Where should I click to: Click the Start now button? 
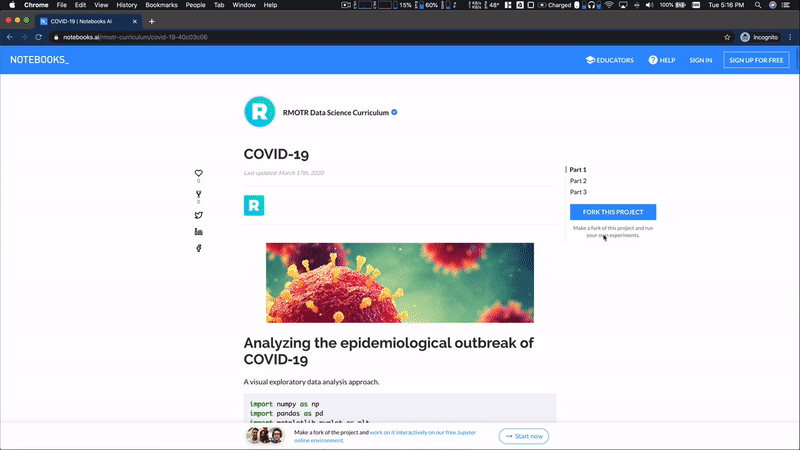coord(523,436)
